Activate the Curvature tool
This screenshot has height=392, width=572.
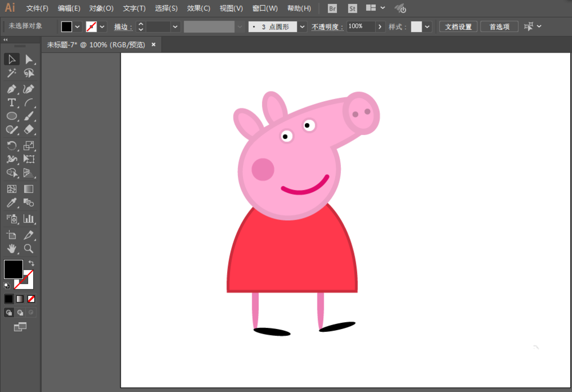[29, 89]
